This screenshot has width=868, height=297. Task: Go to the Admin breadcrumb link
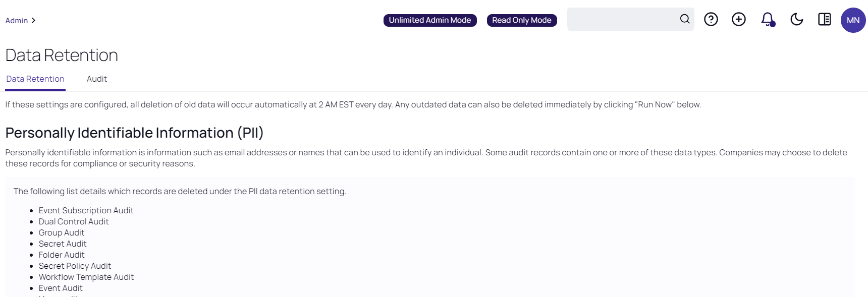pyautogui.click(x=17, y=21)
